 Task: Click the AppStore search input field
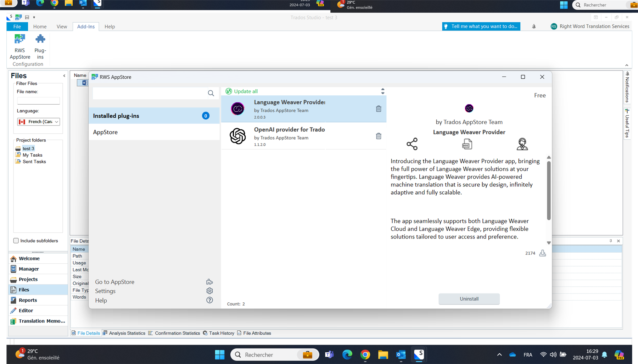tap(150, 93)
